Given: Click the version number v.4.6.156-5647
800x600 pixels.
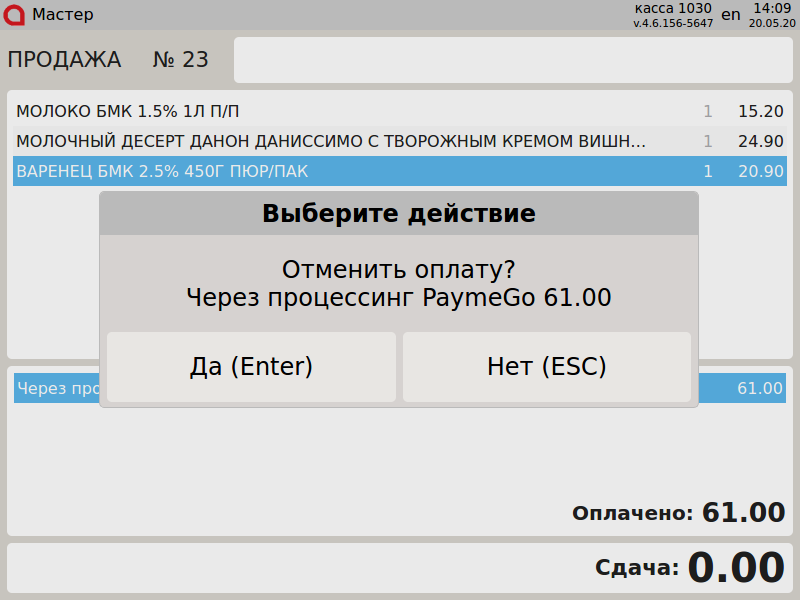Looking at the screenshot, I should 673,23.
